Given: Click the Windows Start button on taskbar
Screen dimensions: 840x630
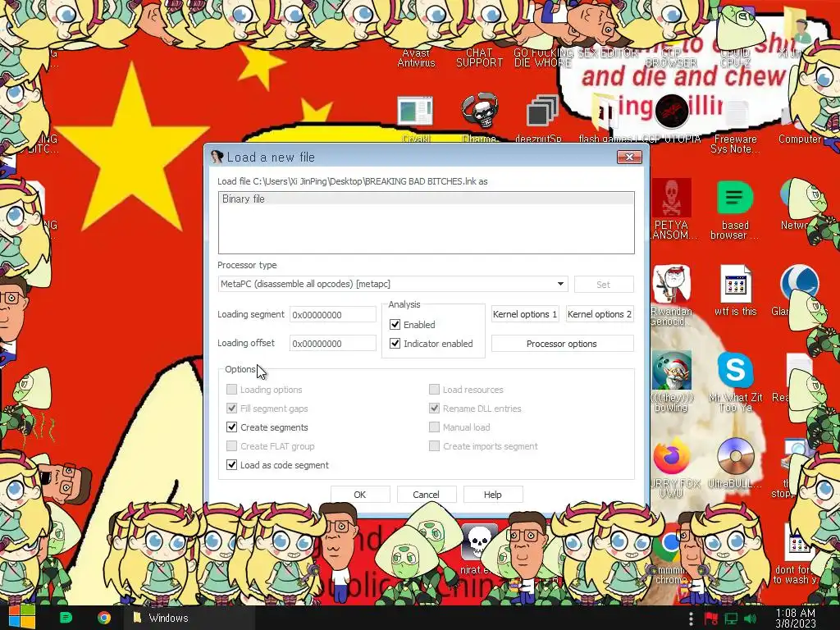Looking at the screenshot, I should coord(21,617).
